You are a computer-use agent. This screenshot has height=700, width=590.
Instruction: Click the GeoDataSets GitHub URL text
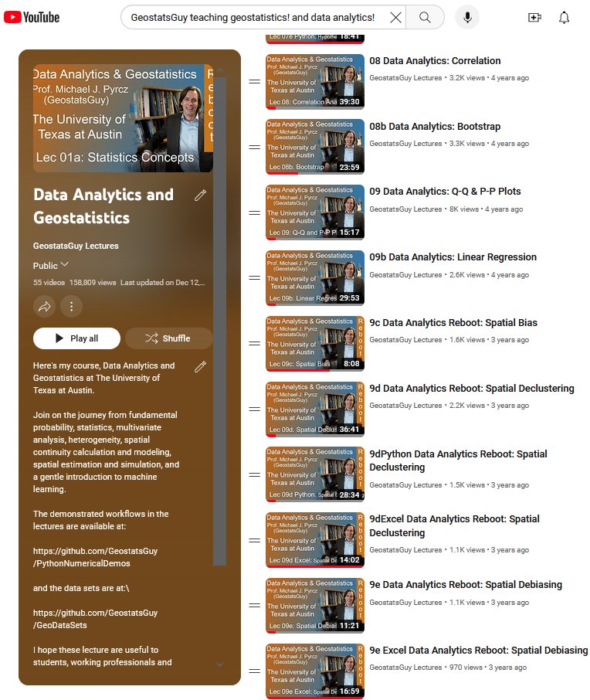pyautogui.click(x=95, y=619)
